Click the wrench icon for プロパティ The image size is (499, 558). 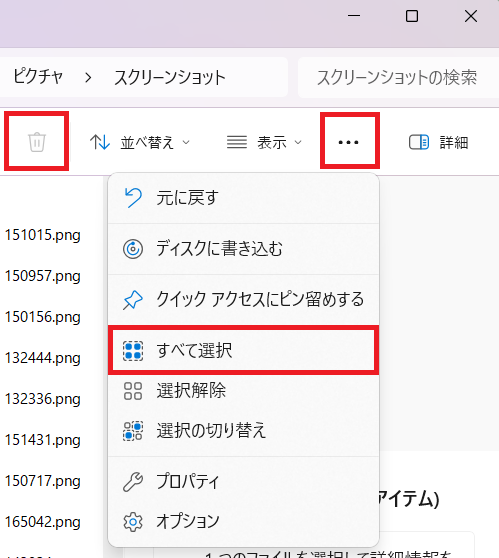[x=133, y=481]
